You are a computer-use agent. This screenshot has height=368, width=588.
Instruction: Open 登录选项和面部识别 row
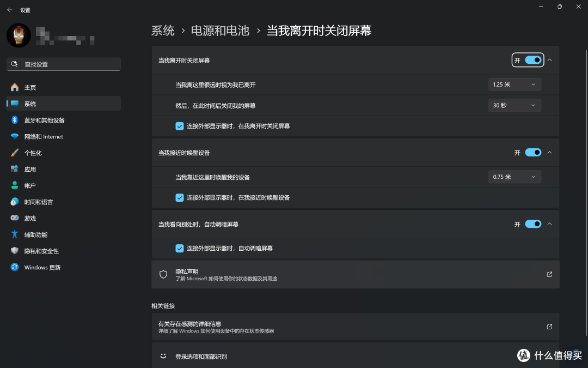(356, 356)
